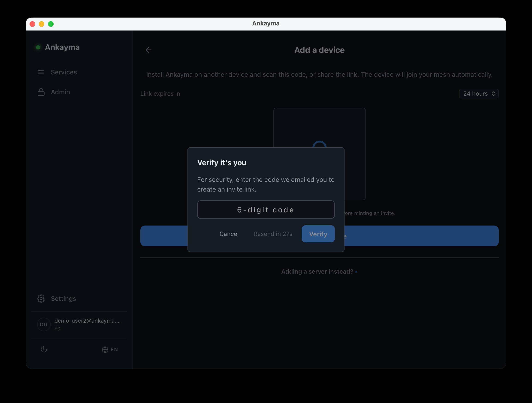The height and width of the screenshot is (403, 532).
Task: Click the Admin lock icon
Action: [x=41, y=92]
